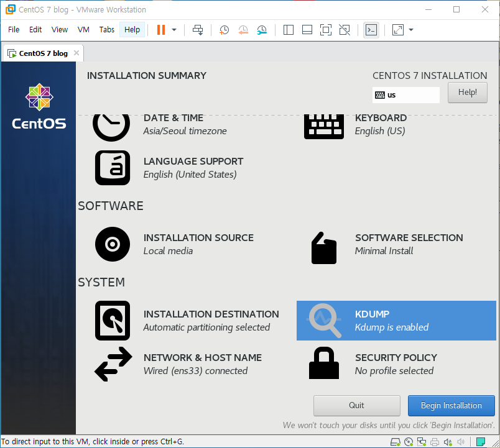Click the DATE & TIME label
Screen dimensions: 500x448
173,118
